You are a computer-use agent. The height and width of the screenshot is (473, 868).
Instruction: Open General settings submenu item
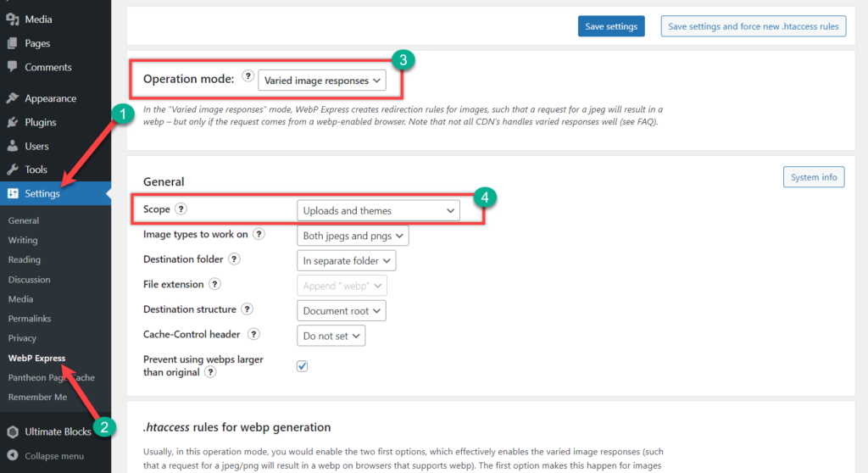[x=24, y=220]
